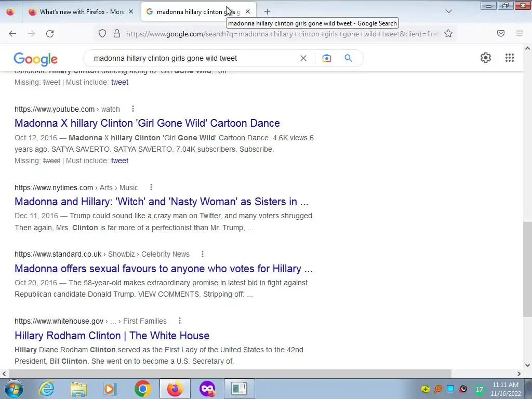Open Madonna and Hillary 'Witch' nytimes link
The height and width of the screenshot is (399, 532).
(x=162, y=202)
